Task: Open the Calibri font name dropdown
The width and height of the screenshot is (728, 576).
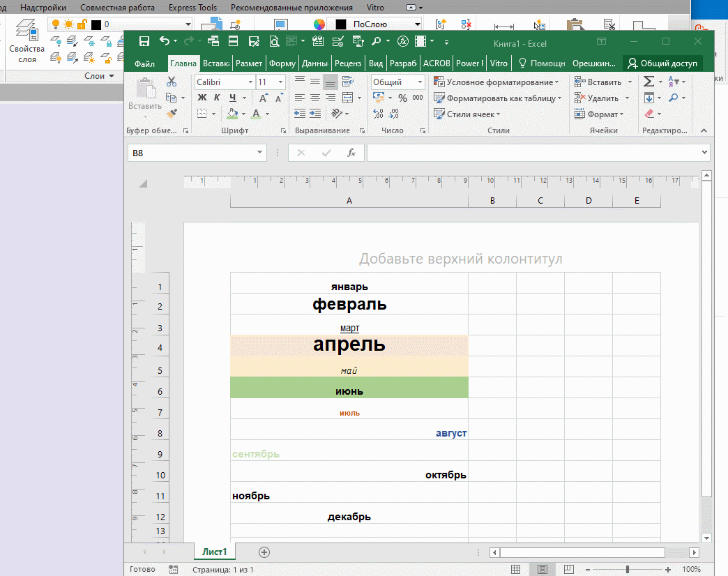Action: [251, 82]
